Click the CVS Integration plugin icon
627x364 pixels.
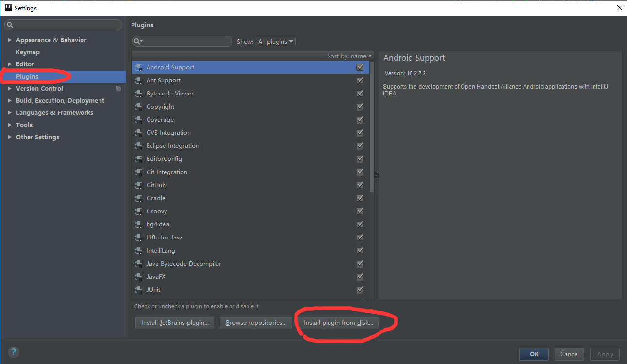[x=138, y=133]
